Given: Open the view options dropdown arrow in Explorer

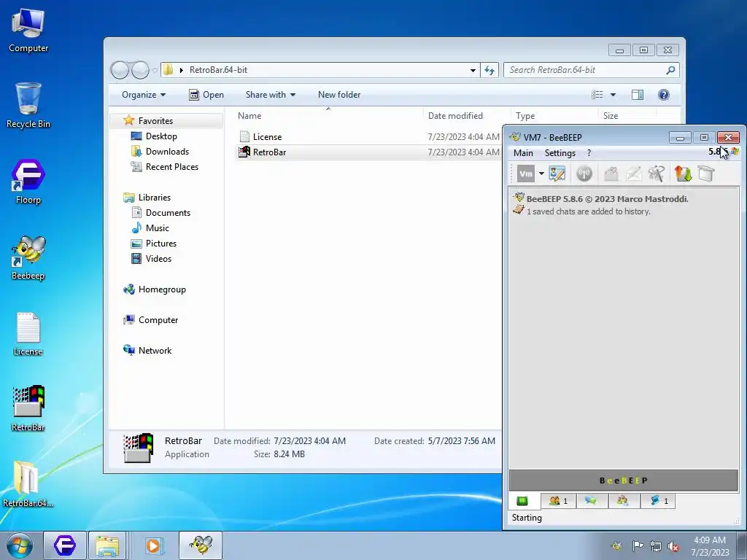Looking at the screenshot, I should point(613,95).
